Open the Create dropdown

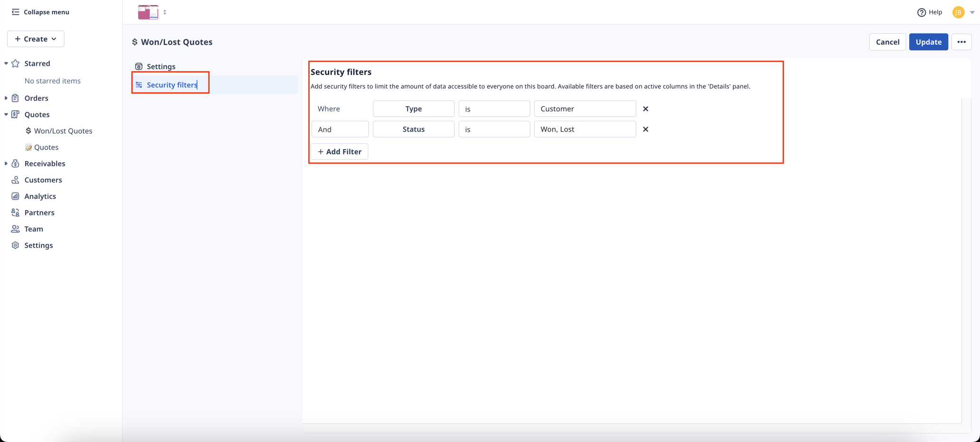(36, 38)
